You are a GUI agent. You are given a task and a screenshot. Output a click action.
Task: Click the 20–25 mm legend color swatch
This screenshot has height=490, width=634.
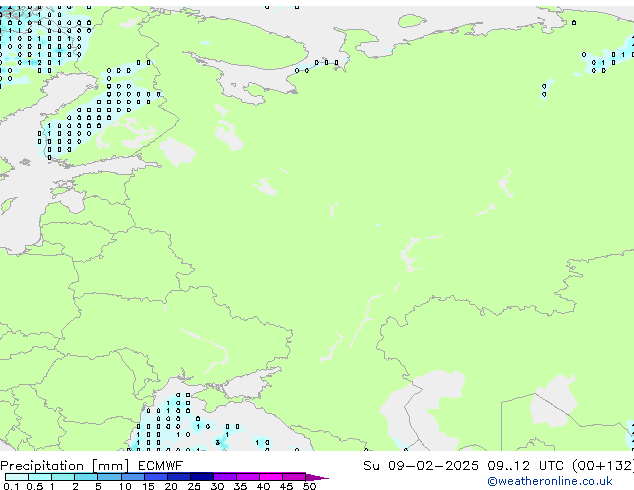tap(179, 477)
